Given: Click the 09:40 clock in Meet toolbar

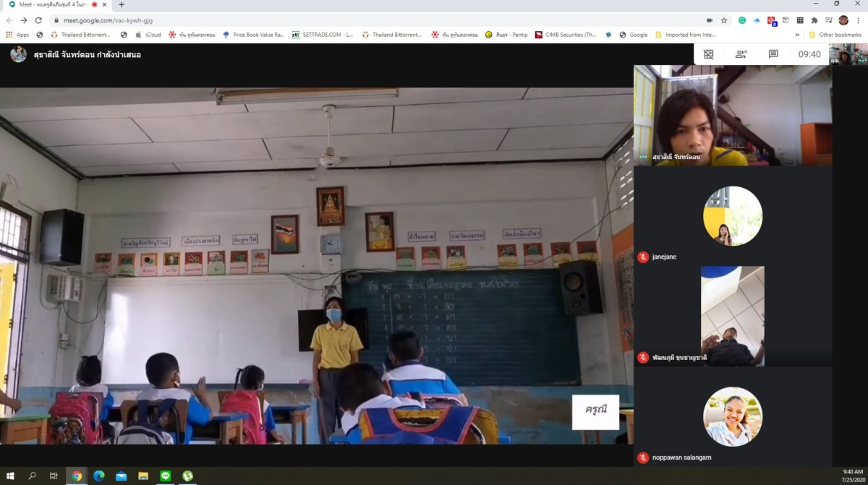Looking at the screenshot, I should [809, 54].
